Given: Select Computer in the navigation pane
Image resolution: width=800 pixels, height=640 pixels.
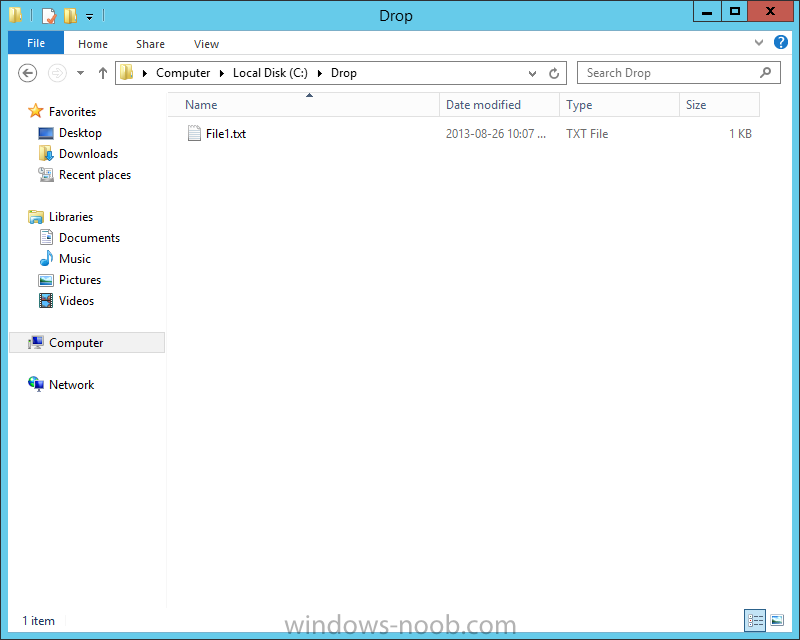Looking at the screenshot, I should tap(76, 343).
